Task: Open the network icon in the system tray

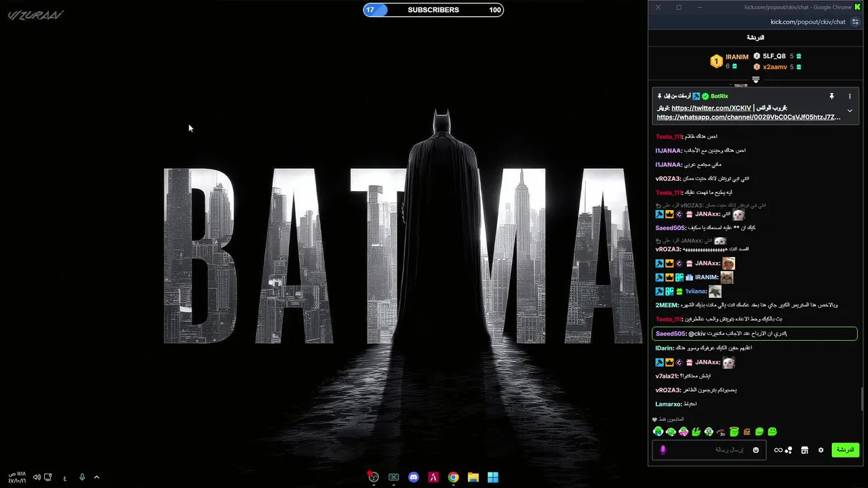Action: click(x=48, y=477)
